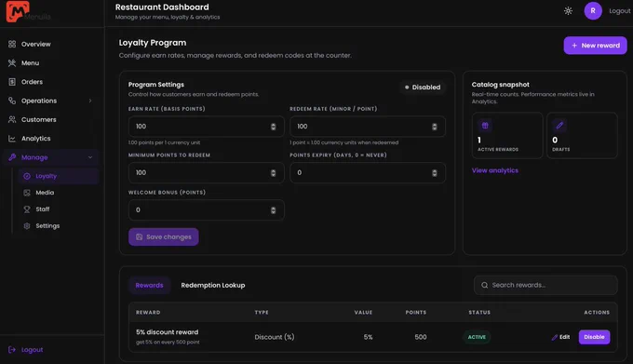Screen dimensions: 633x364
Task: Click Logout in the top bar
Action: (620, 11)
